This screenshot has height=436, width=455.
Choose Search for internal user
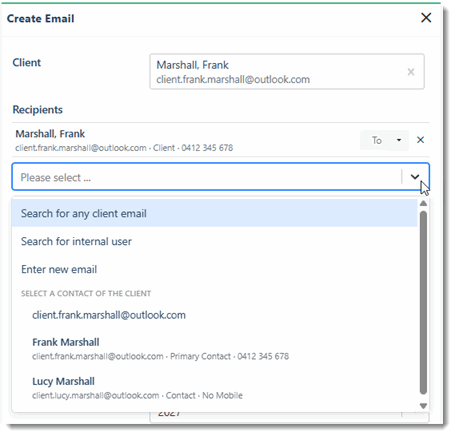[215, 241]
